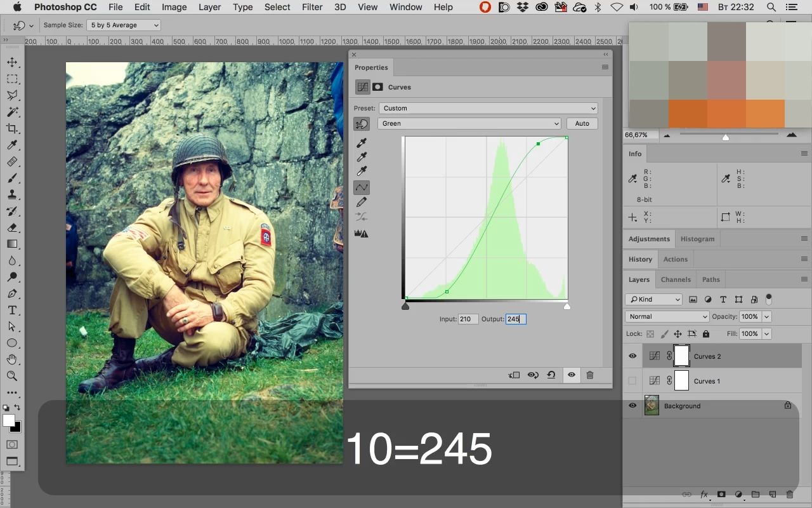This screenshot has width=812, height=508.
Task: Create a new group in Layers panel
Action: click(x=756, y=495)
